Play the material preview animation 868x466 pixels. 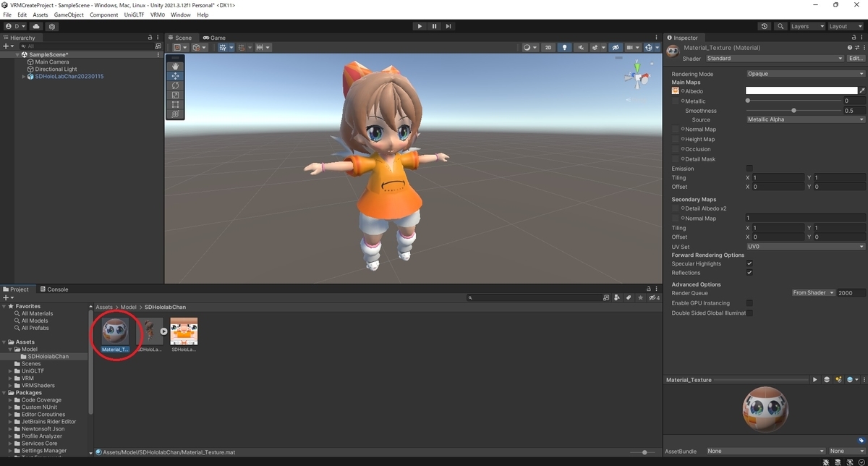(815, 379)
